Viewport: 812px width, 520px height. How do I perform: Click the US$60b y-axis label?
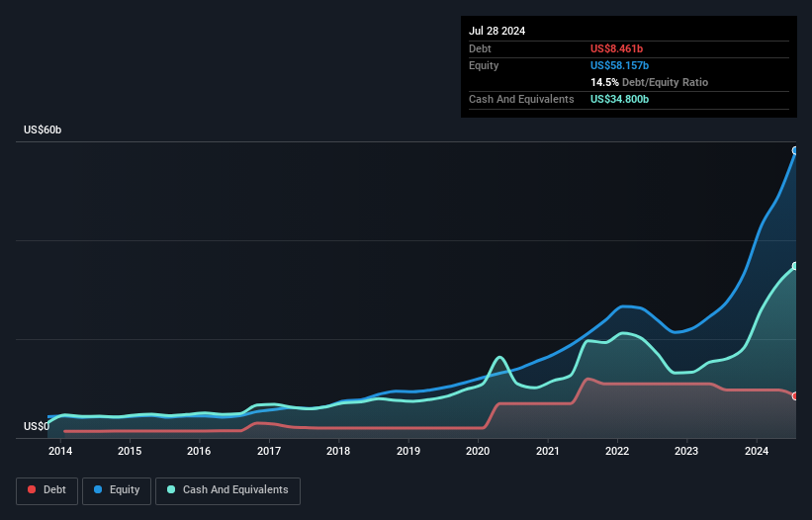43,130
